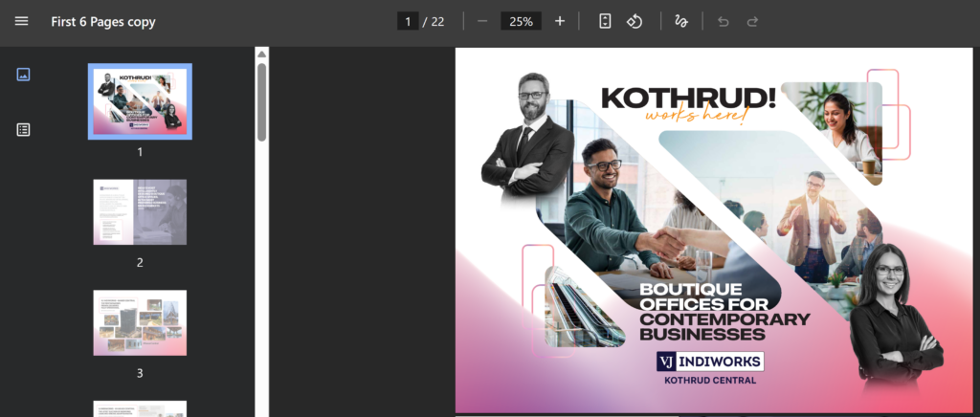
Task: Click the zoom in plus button
Action: click(559, 21)
